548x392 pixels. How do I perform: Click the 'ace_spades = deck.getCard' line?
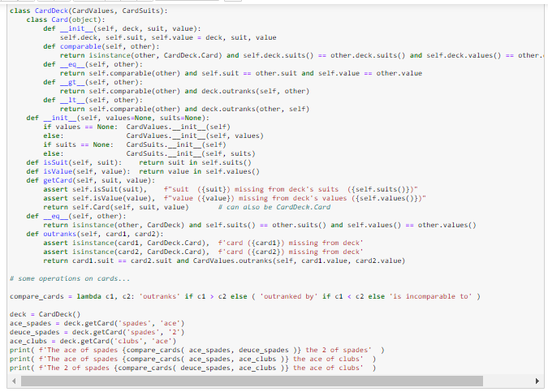[x=97, y=323]
